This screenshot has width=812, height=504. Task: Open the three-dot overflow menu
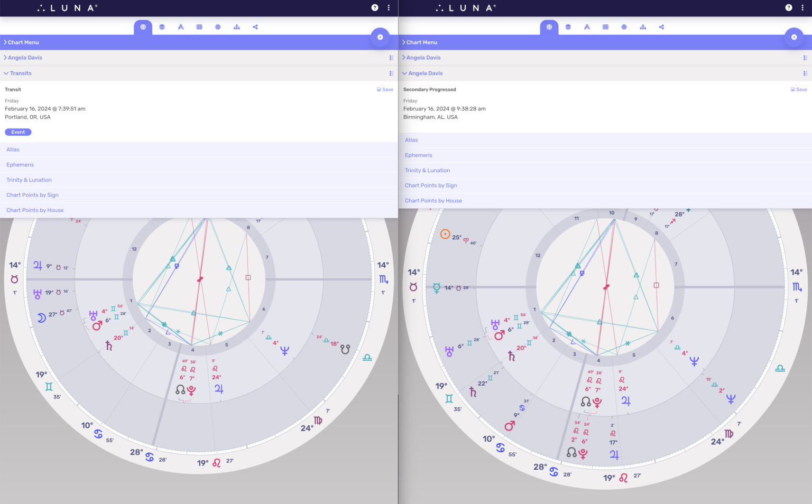point(389,7)
